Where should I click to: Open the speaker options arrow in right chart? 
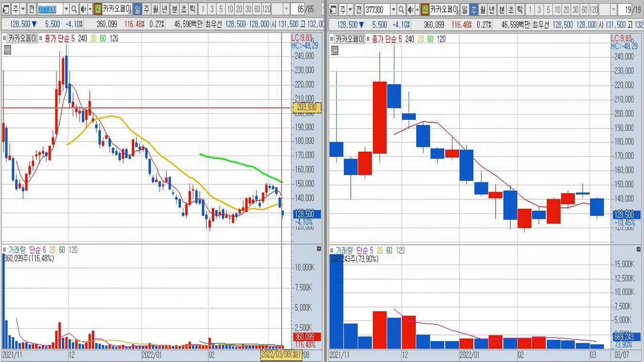coord(417,10)
